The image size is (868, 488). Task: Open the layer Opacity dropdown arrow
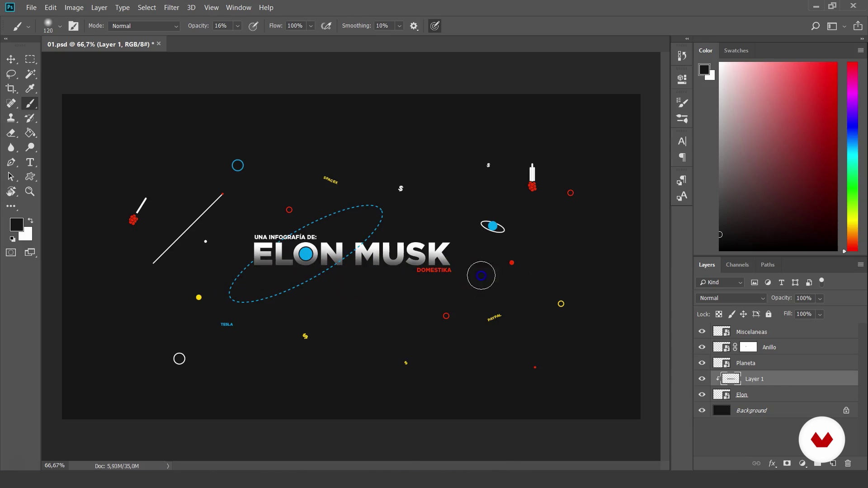tap(820, 298)
